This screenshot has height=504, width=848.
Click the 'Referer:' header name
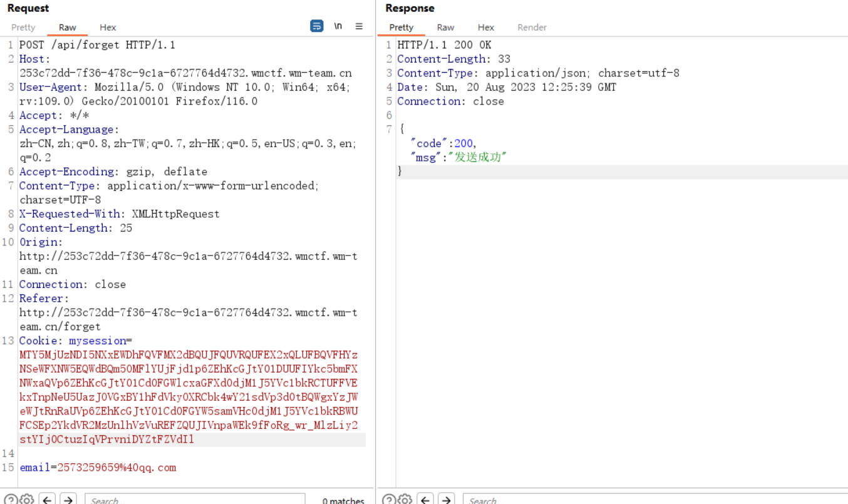point(44,299)
